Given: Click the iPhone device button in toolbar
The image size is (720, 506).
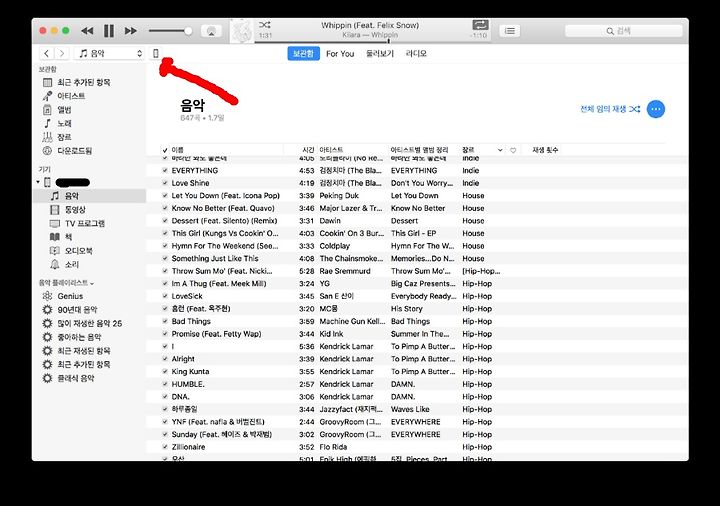Looking at the screenshot, I should (x=156, y=53).
